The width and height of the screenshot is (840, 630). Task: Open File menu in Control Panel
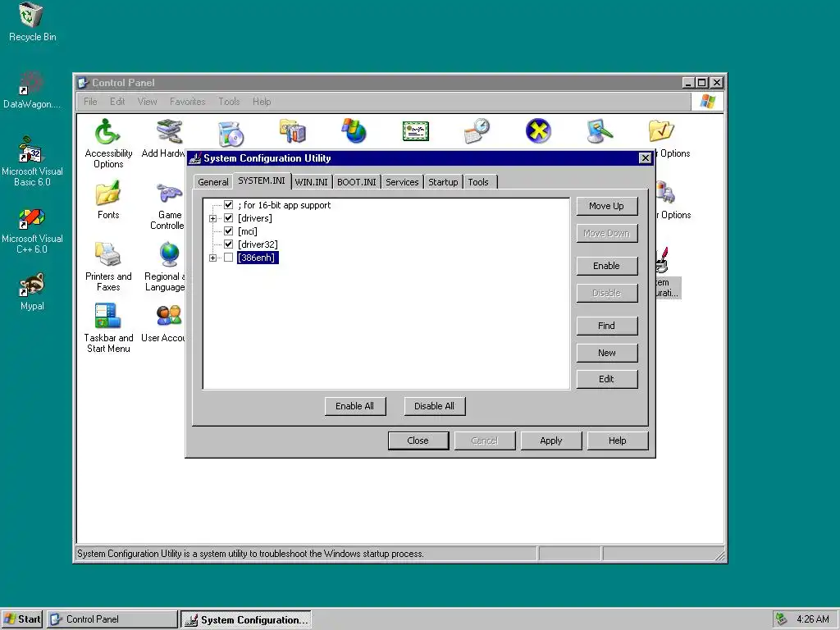(90, 102)
